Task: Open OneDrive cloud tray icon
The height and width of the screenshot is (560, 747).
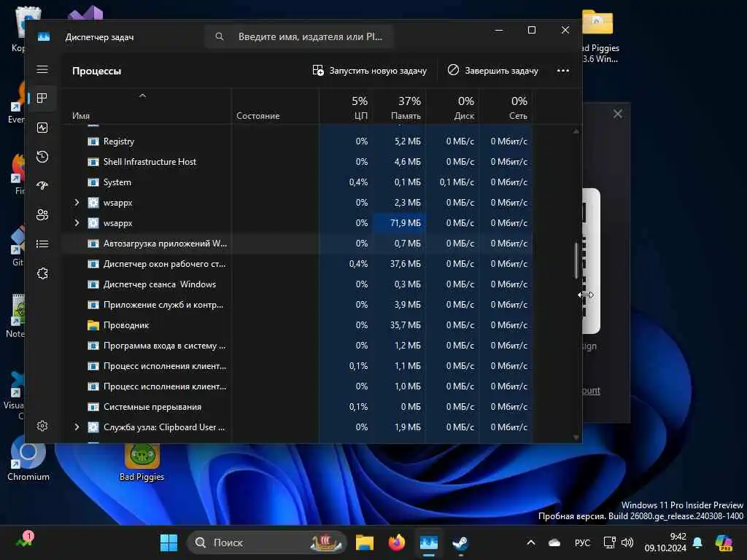Action: click(x=554, y=542)
